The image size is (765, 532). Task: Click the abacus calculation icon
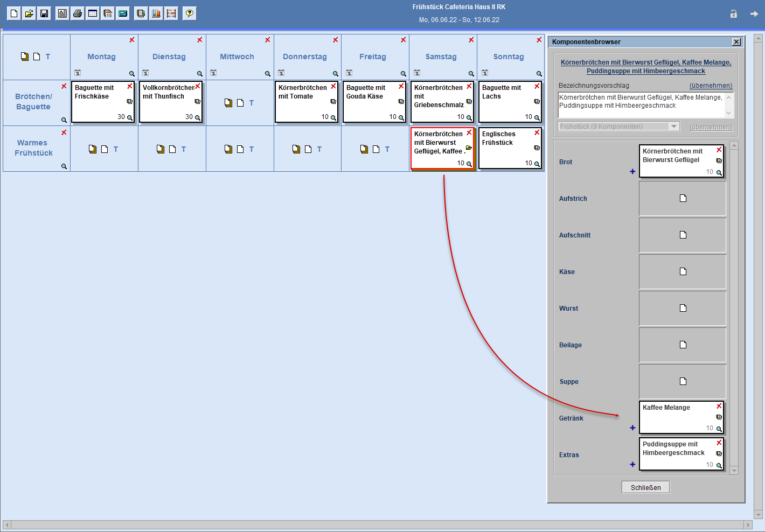(171, 13)
